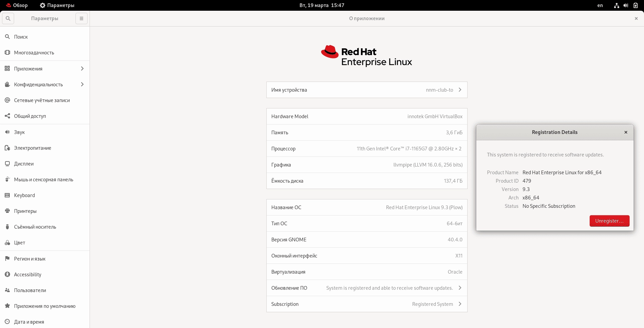The width and height of the screenshot is (644, 328).
Task: Click the Ёмкость диска 137,4 ГБ value
Action: (453, 181)
